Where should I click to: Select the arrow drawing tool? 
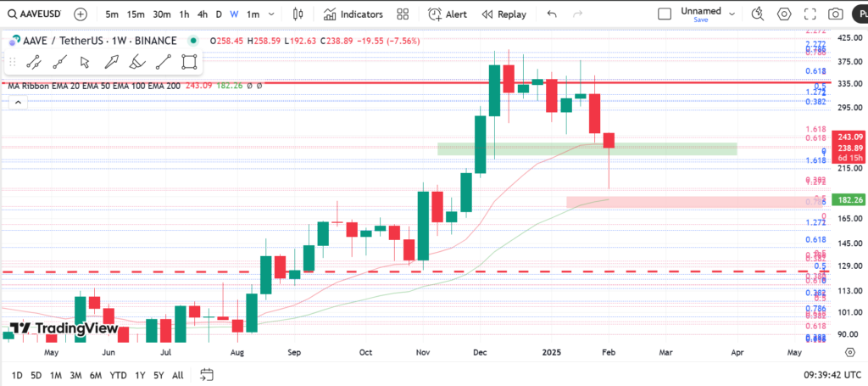(111, 61)
